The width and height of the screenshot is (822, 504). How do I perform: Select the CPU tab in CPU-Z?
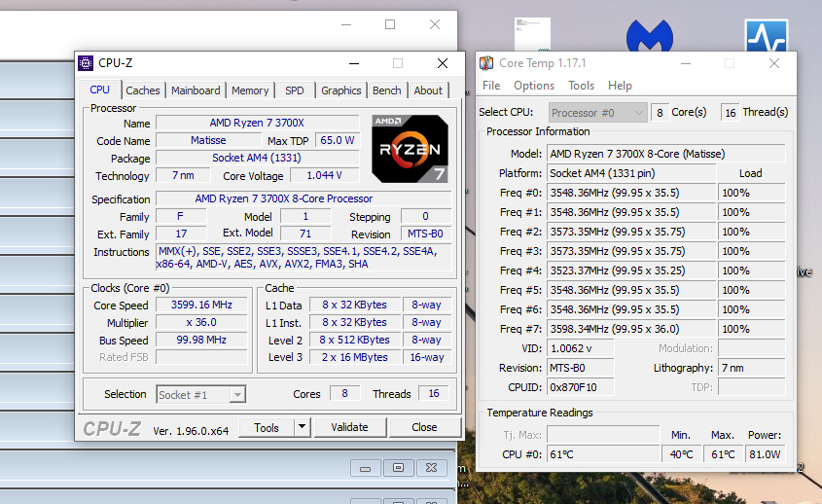click(x=99, y=90)
